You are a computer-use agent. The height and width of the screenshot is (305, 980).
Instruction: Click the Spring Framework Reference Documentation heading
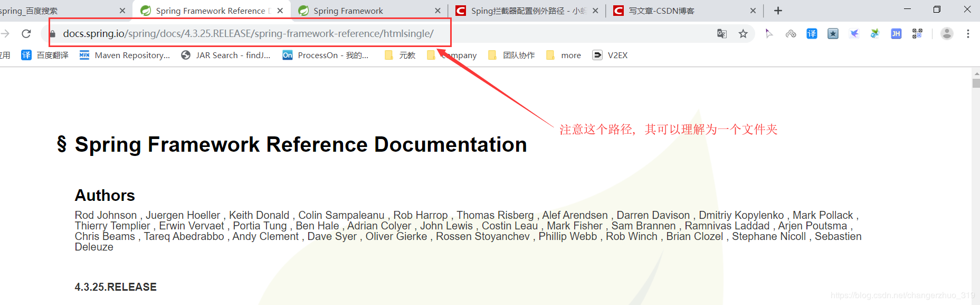(301, 144)
